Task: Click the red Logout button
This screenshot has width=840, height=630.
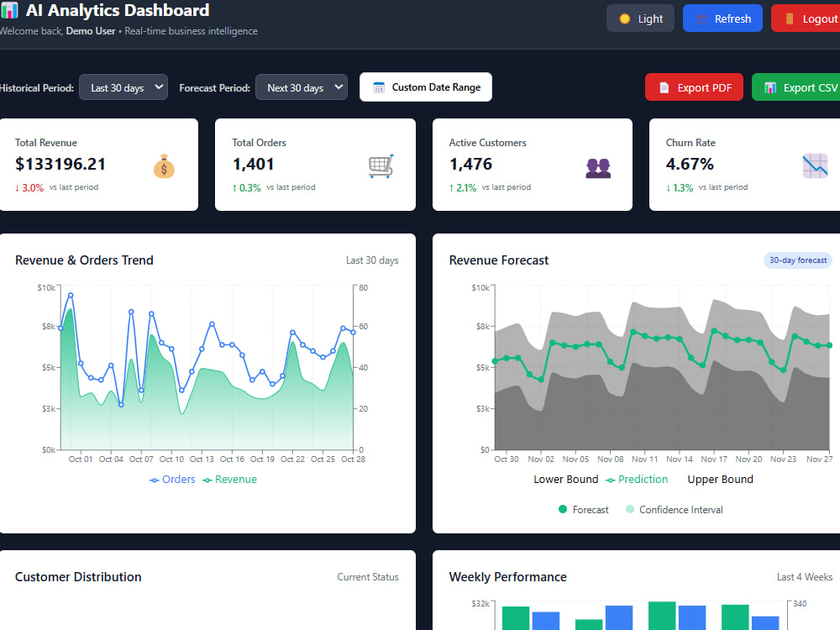Action: coord(806,18)
